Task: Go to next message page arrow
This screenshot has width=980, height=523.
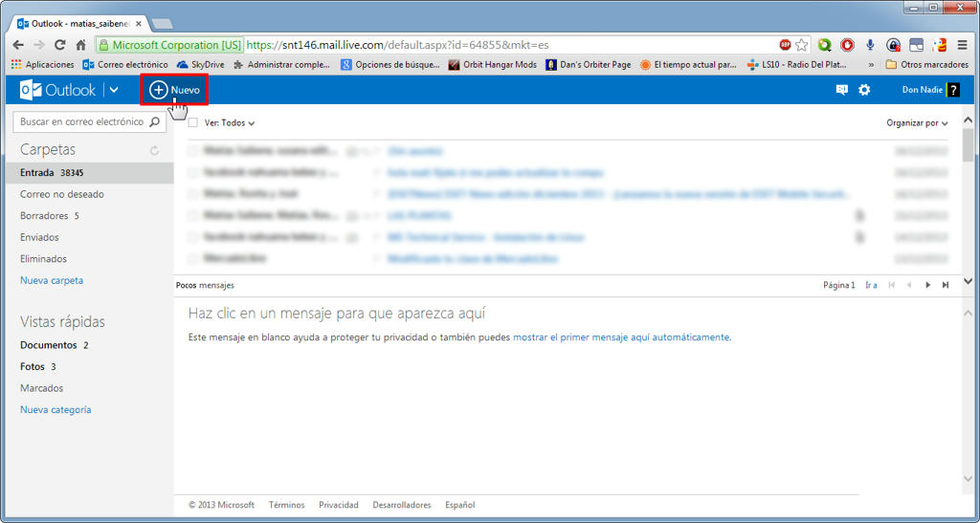Action: (x=927, y=285)
